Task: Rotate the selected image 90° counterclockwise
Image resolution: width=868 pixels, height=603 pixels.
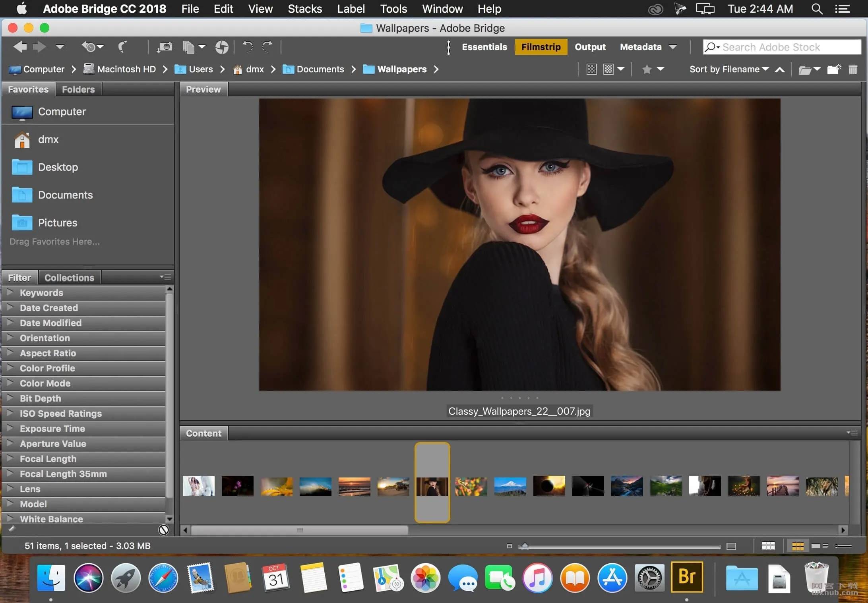Action: click(x=248, y=47)
